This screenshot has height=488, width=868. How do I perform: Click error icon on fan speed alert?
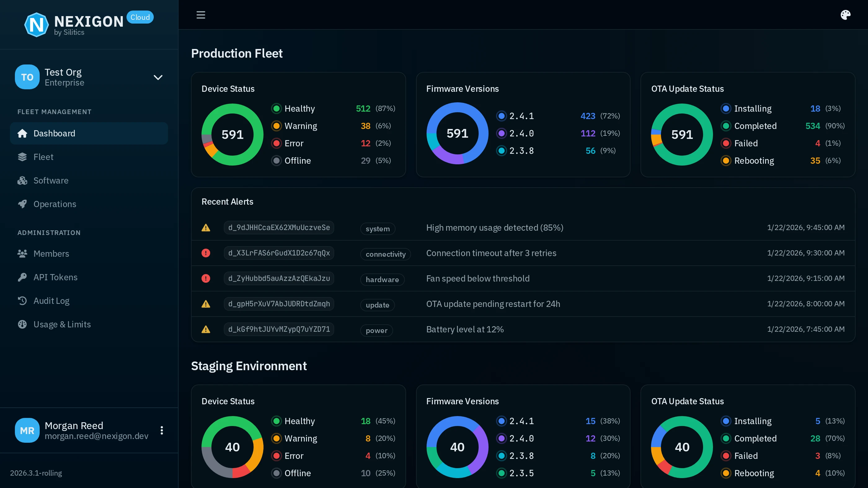click(206, 278)
